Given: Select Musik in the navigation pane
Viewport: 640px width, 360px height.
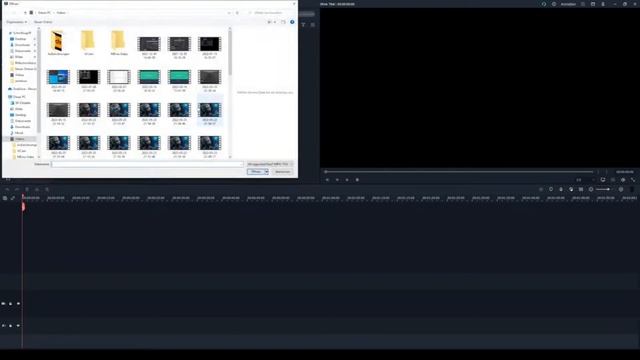Looking at the screenshot, I should (x=19, y=133).
